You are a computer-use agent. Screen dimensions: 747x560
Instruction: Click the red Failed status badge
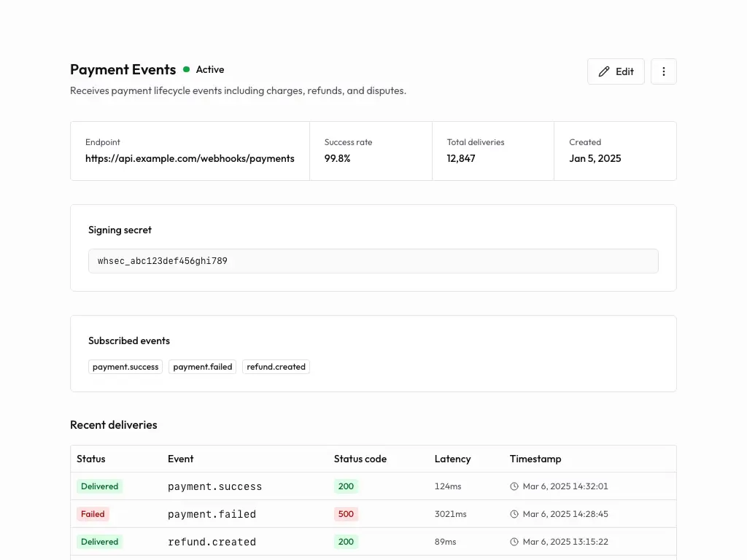(x=93, y=514)
